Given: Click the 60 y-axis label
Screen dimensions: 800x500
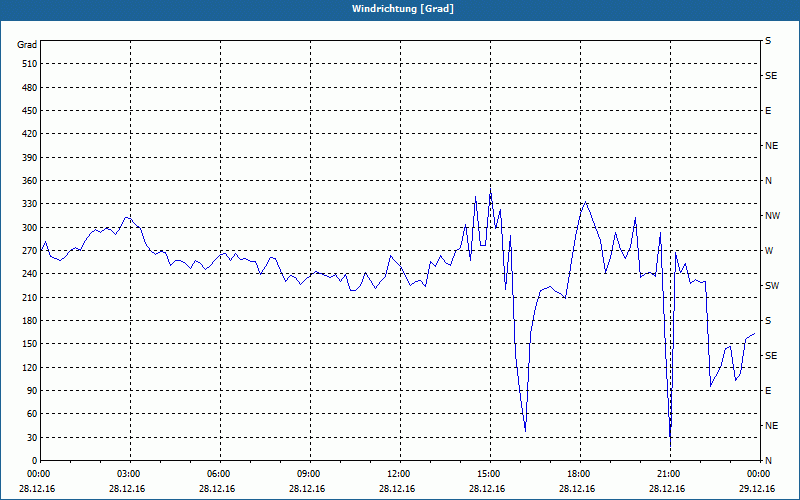Looking at the screenshot, I should (32, 414).
